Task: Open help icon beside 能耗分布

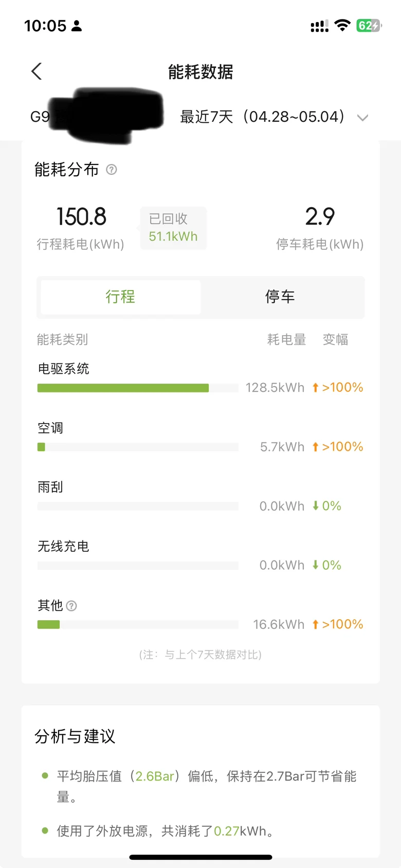Action: pos(112,169)
